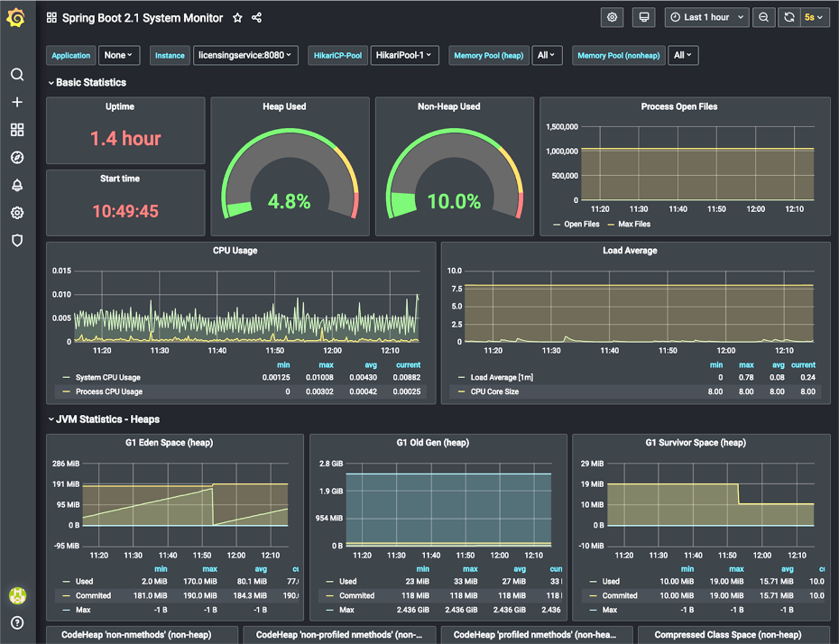This screenshot has width=839, height=644.
Task: Collapse the Basic Statistics row
Action: (x=90, y=82)
